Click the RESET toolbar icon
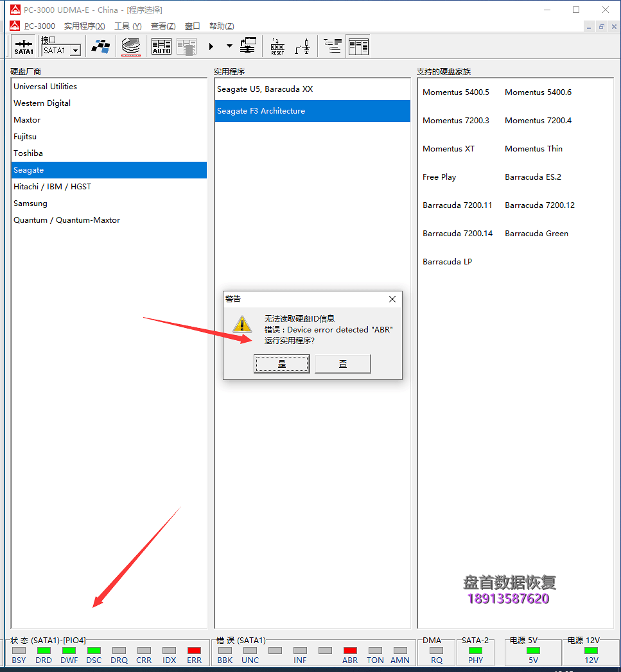The height and width of the screenshot is (672, 621). pos(277,46)
